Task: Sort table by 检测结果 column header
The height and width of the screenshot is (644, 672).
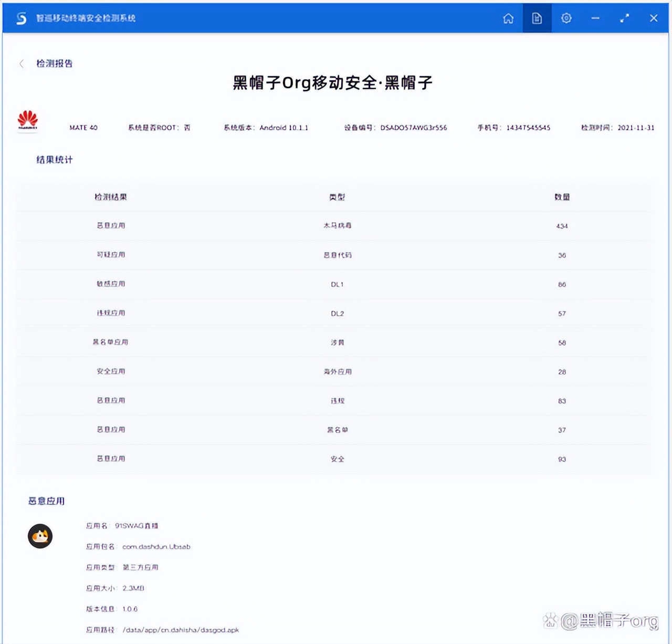Action: 111,197
